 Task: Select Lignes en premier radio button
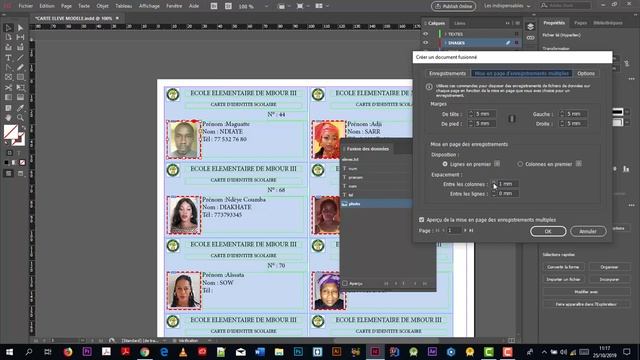(x=445, y=164)
